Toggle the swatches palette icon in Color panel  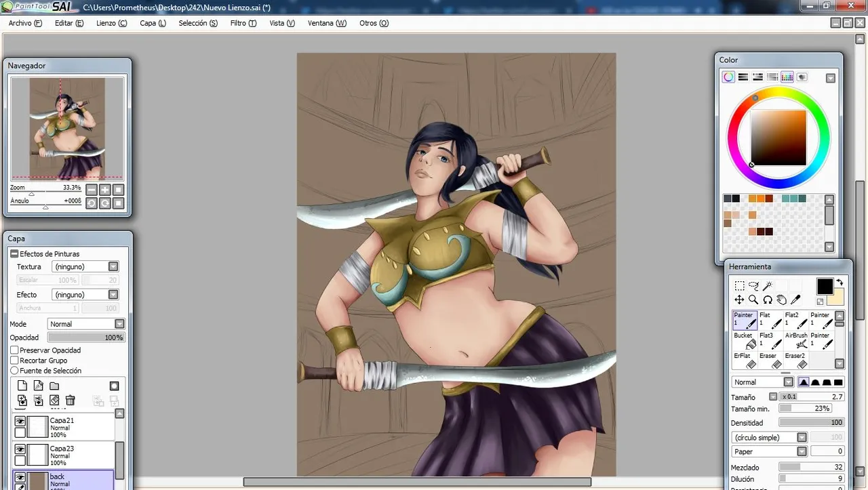point(787,77)
